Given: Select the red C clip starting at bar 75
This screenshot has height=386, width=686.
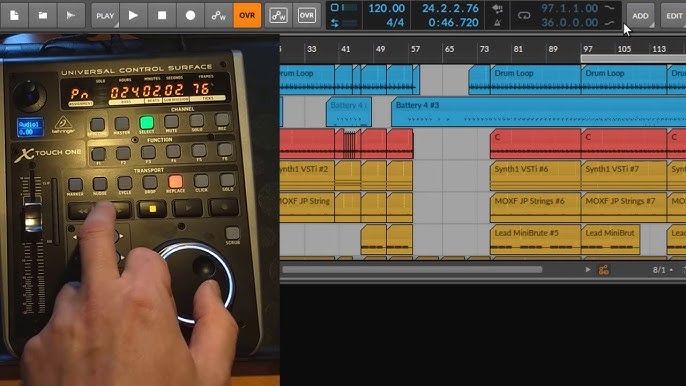Looking at the screenshot, I should click(536, 144).
